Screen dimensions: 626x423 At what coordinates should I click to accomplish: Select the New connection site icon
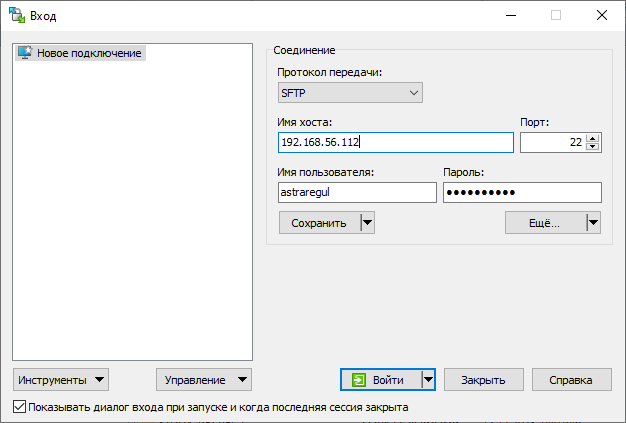[25, 53]
